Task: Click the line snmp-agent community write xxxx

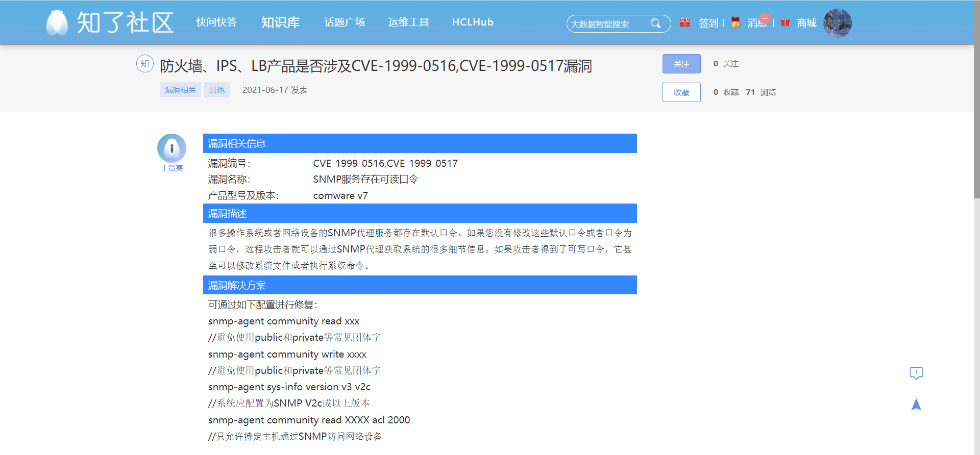Action: [287, 354]
